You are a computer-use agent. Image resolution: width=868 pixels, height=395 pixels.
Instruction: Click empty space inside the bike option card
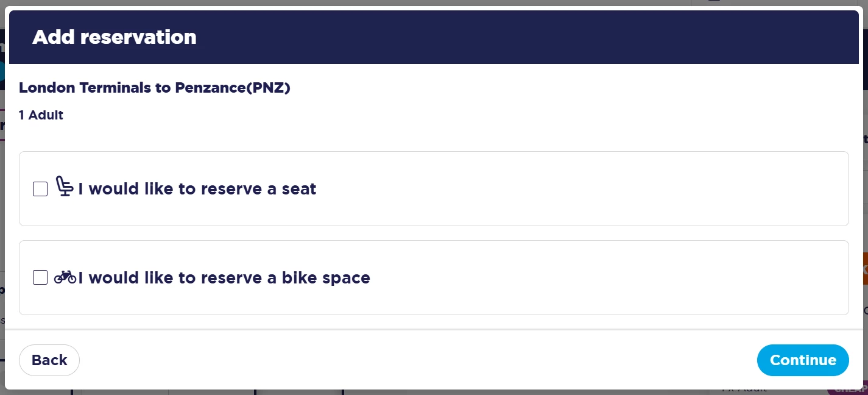point(579,278)
